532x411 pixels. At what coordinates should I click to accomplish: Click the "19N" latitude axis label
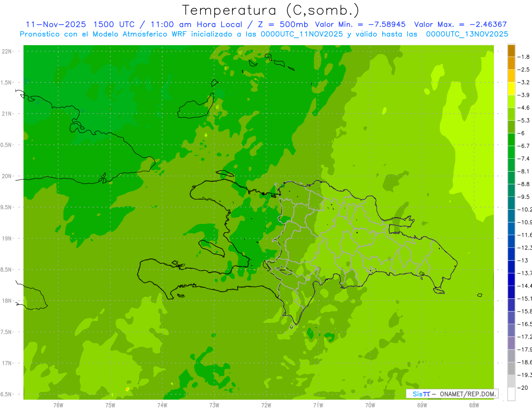(7, 239)
